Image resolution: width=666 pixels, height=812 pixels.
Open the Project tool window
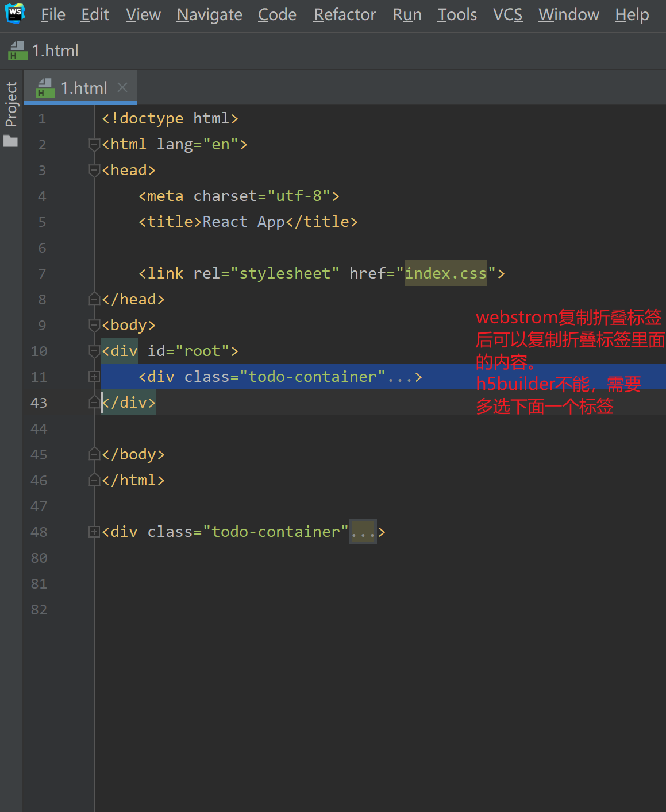pos(11,104)
